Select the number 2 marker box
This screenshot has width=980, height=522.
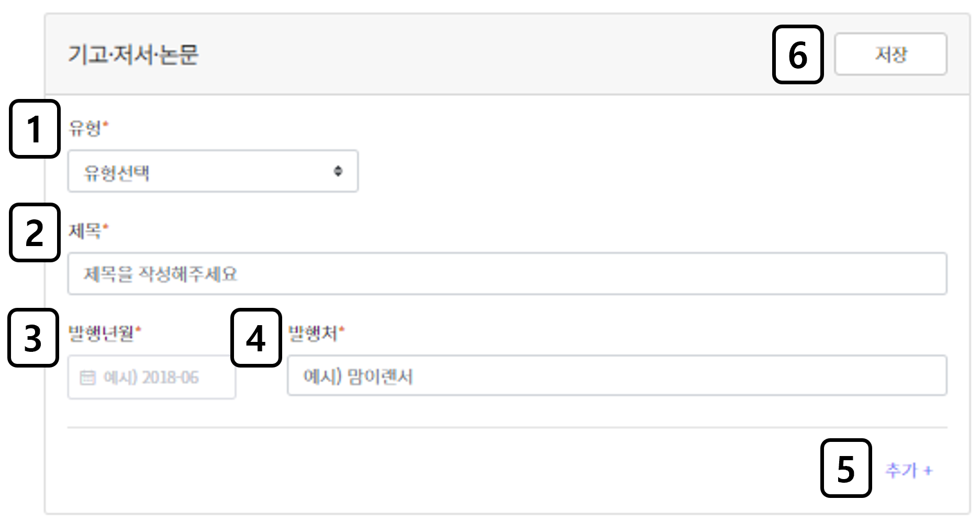tap(35, 232)
